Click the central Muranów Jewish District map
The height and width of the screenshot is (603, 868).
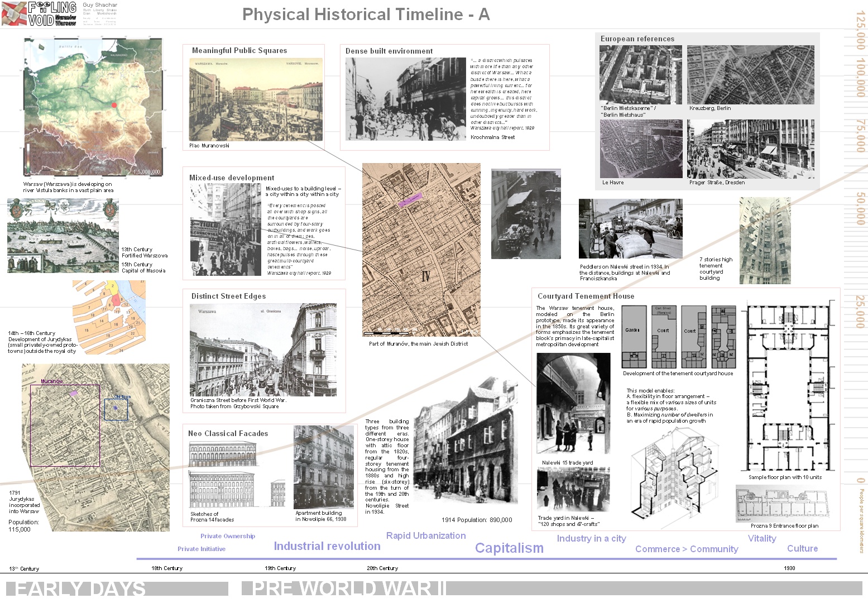[x=421, y=250]
